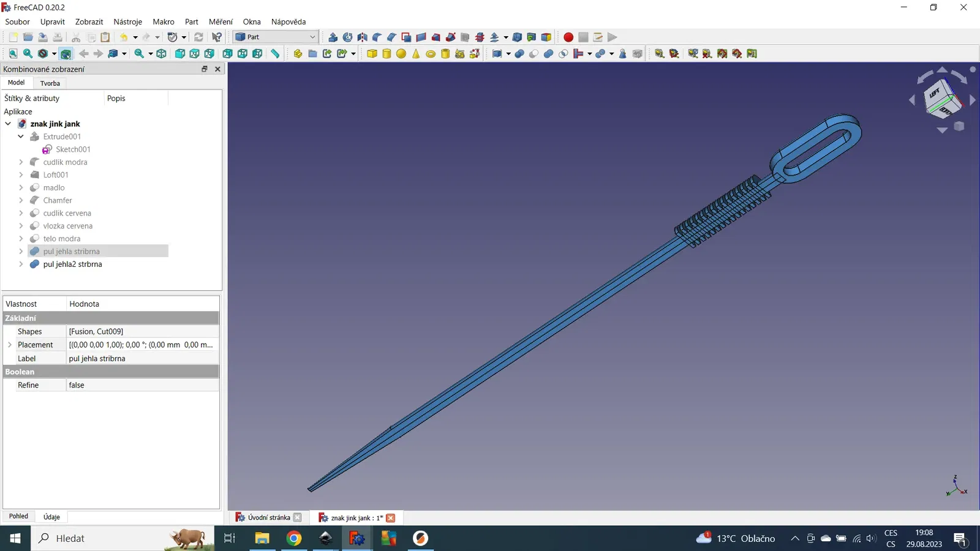
Task: Create a sphere primitive
Action: [x=401, y=54]
